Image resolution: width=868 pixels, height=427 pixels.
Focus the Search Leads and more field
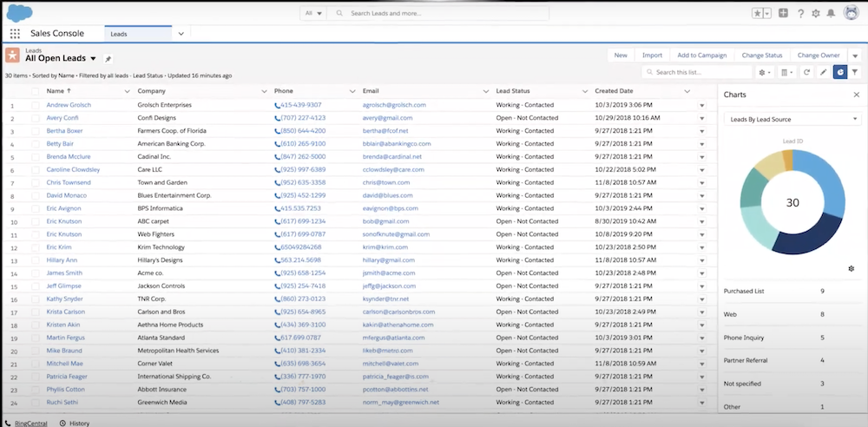point(437,13)
